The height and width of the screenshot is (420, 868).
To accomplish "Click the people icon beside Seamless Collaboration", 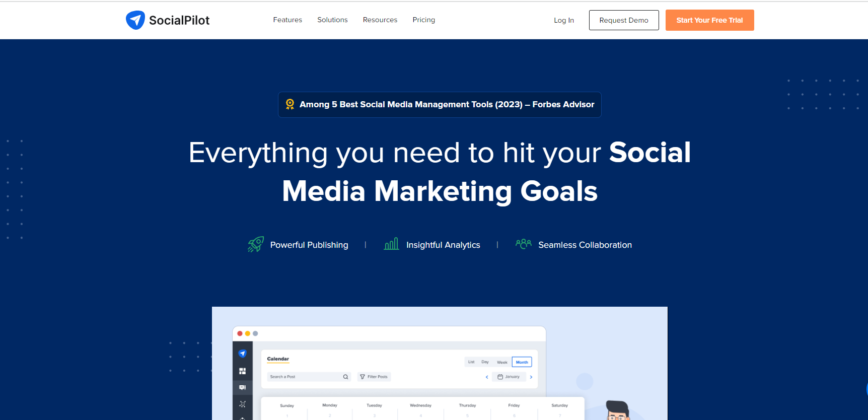I will [524, 244].
